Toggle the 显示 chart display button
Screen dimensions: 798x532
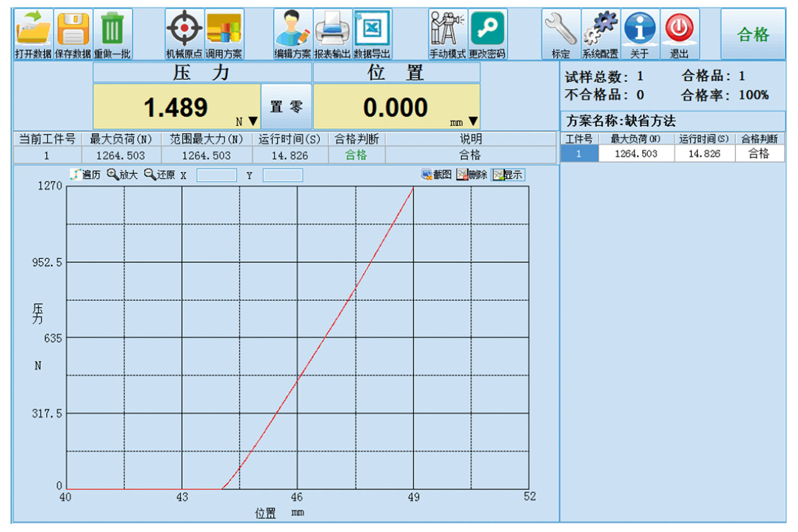[x=508, y=174]
